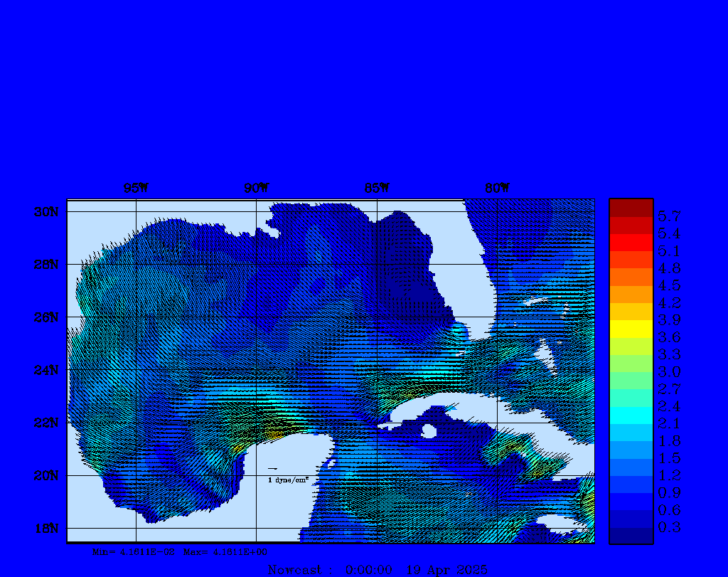
Task: Select the orange 4.2 colorbar swatch
Action: tap(631, 294)
